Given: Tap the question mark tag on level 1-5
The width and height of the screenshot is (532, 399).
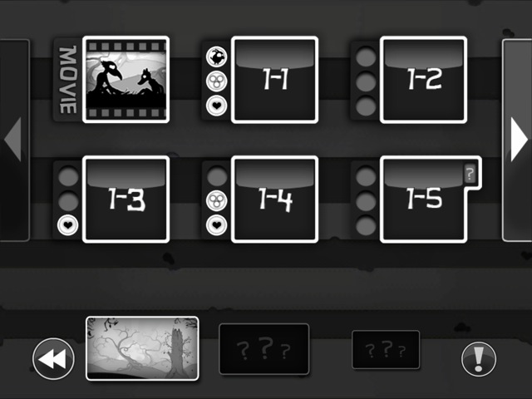Looking at the screenshot, I should point(470,174).
